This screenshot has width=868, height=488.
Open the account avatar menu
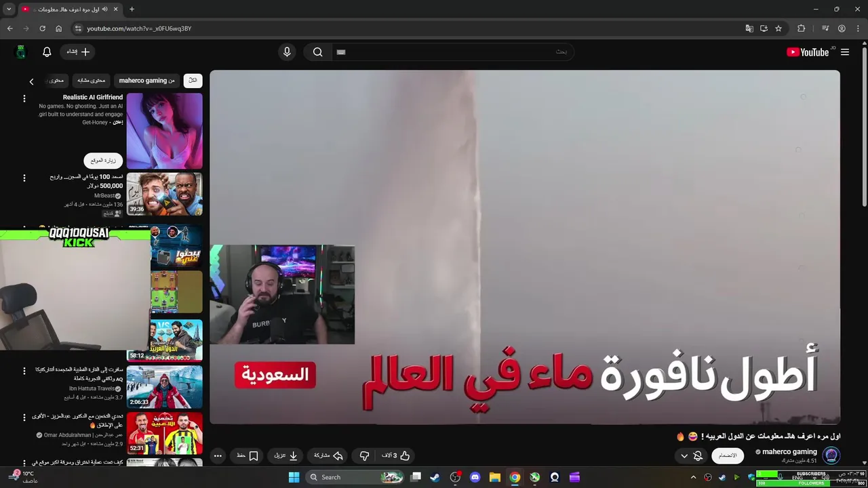tap(21, 52)
